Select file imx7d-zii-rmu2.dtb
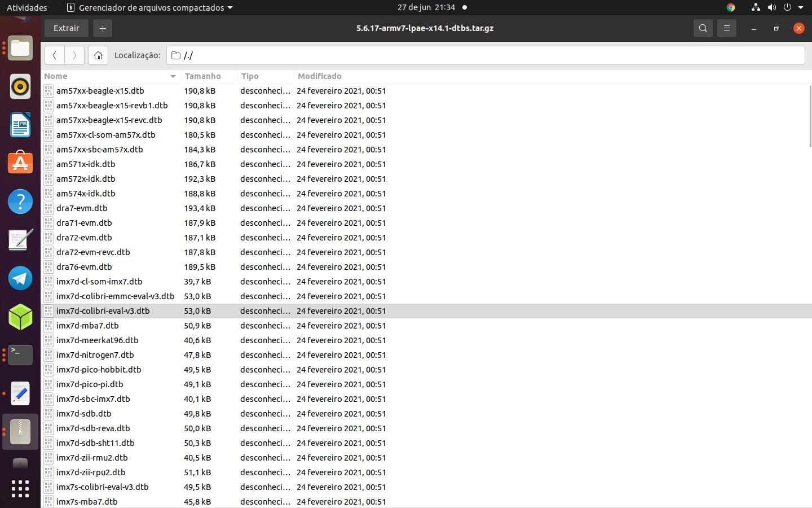812x508 pixels. pyautogui.click(x=427, y=458)
